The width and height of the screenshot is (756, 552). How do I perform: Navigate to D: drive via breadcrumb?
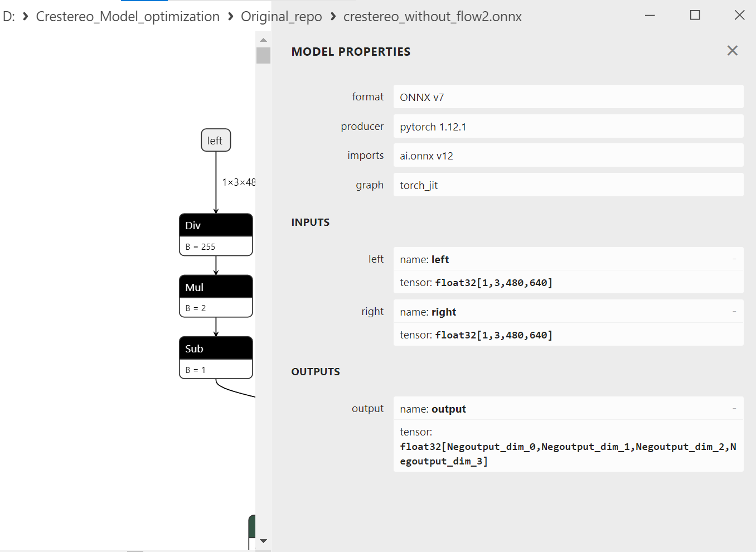(x=9, y=16)
